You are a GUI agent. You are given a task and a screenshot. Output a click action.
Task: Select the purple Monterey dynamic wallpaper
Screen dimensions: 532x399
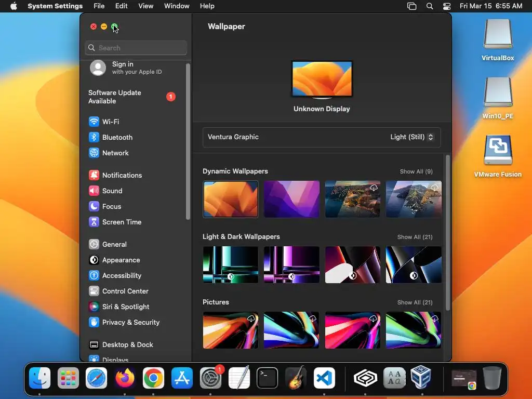[x=291, y=199]
